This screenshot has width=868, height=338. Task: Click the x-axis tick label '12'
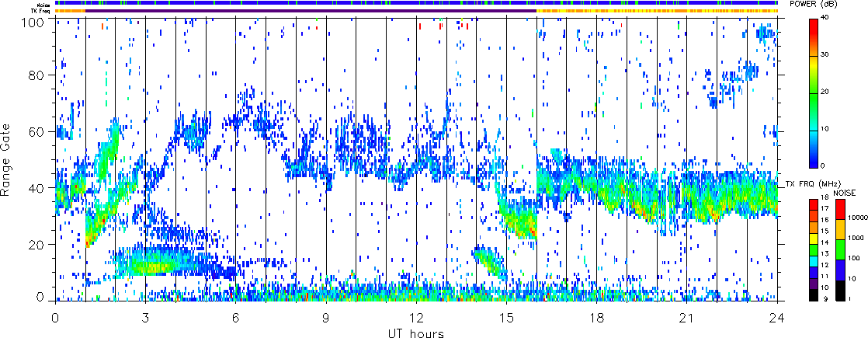(416, 318)
